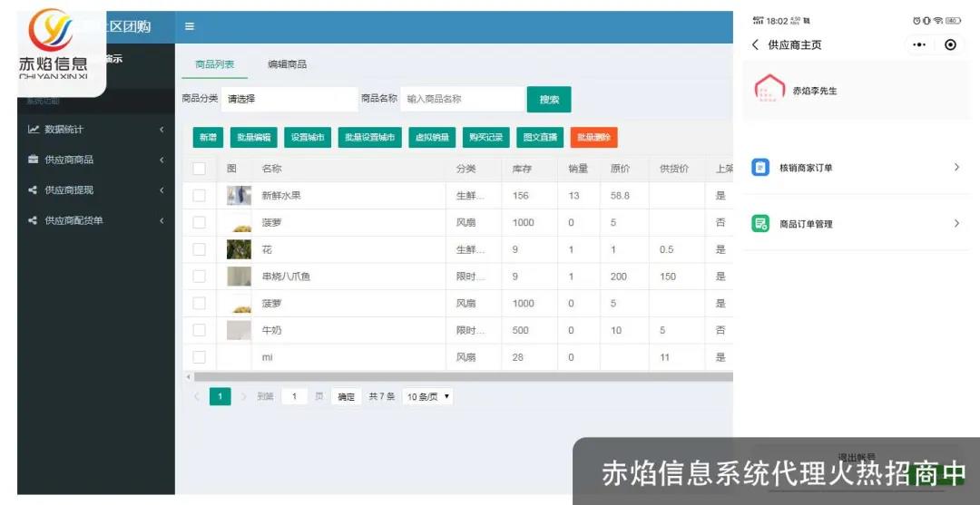Tap the mini program close target icon
The height and width of the screenshot is (505, 980).
950,44
